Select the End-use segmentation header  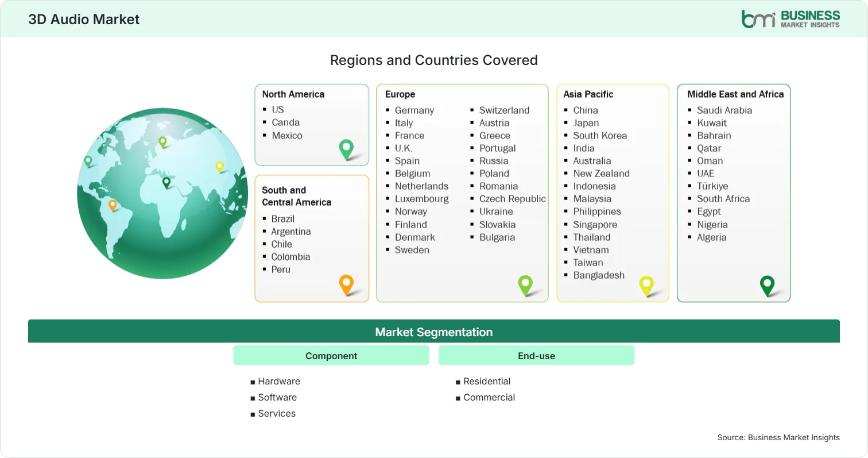536,356
